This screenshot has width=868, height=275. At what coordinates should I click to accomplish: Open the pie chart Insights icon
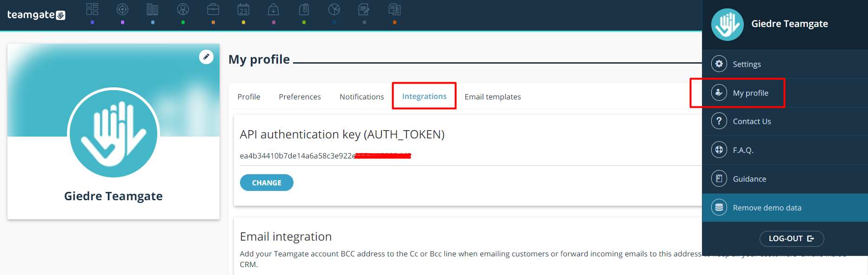(x=334, y=9)
